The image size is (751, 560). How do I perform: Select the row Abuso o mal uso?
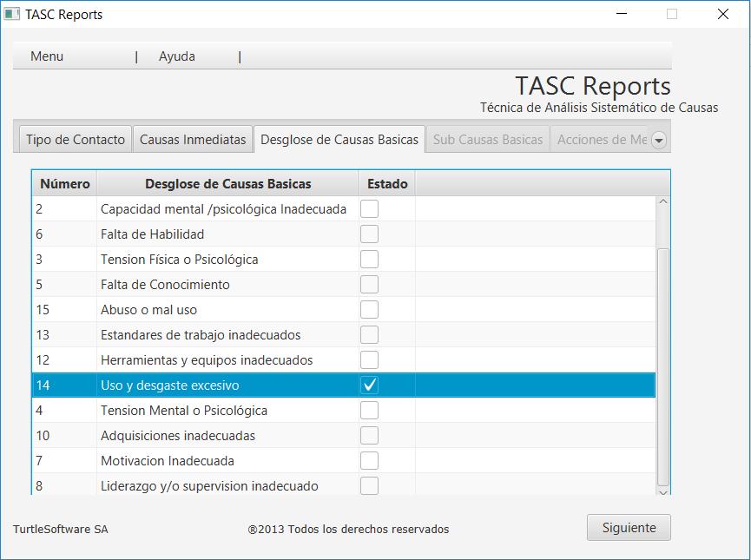pyautogui.click(x=344, y=309)
